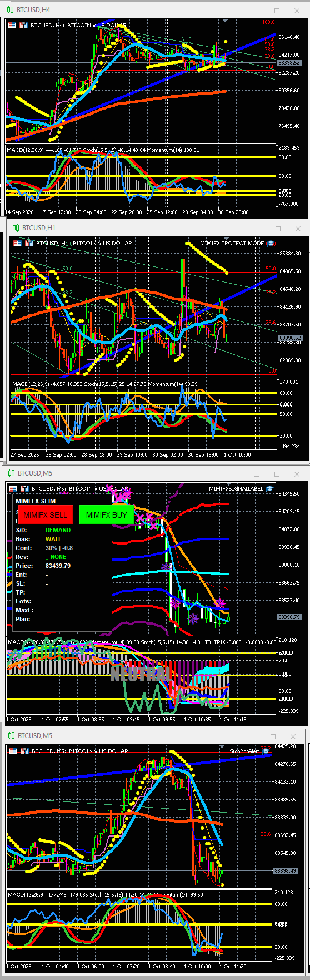Click the BTCUSD, H4: BITCOIN v US DOLLAR title
The image size is (310, 980).
[x=78, y=25]
